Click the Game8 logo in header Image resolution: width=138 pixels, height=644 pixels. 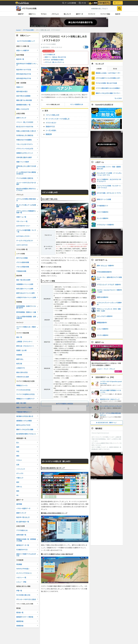22,3
